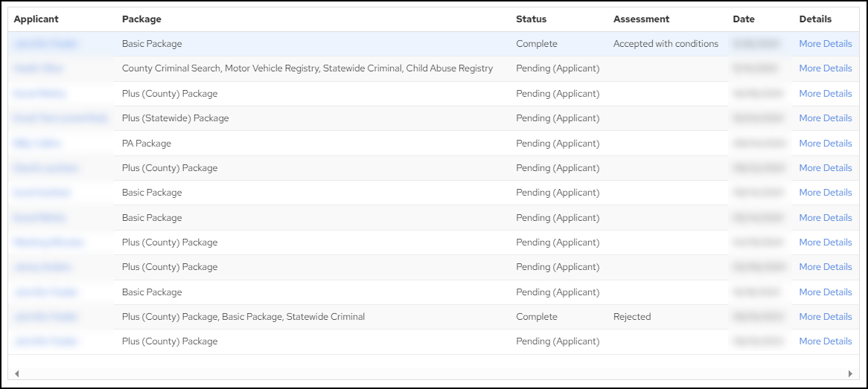Open More Details for Plus (Statewide) Package row

pos(825,118)
